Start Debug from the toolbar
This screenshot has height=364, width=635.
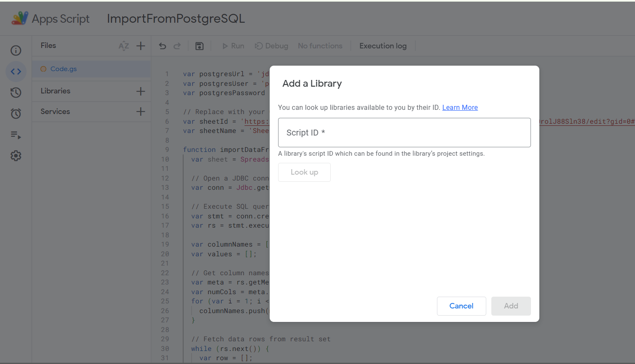[271, 46]
